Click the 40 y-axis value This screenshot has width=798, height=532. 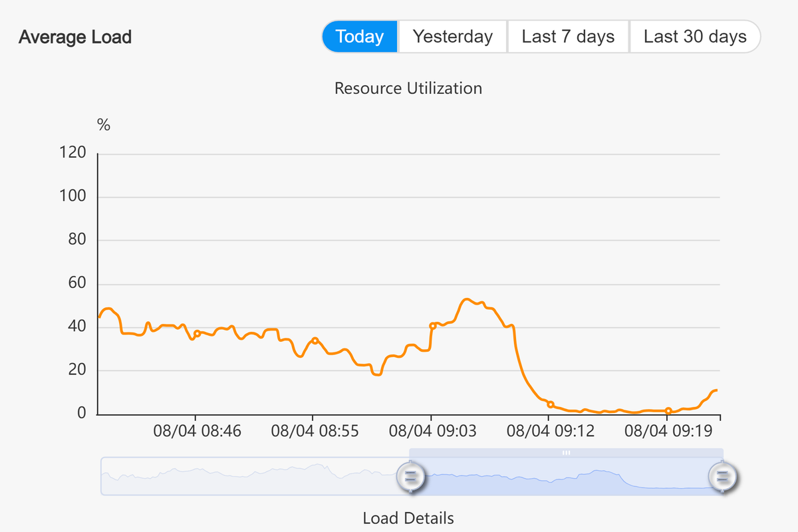coord(78,327)
